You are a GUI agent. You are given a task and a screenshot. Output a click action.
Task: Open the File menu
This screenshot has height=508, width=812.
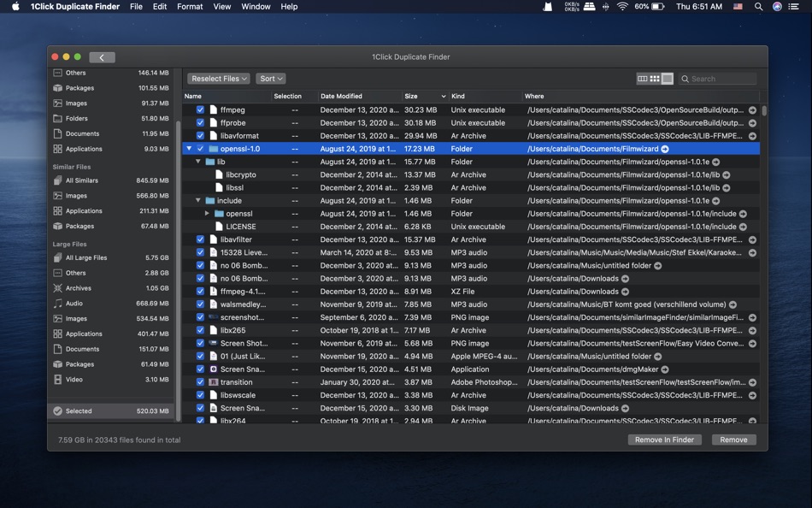pyautogui.click(x=136, y=7)
